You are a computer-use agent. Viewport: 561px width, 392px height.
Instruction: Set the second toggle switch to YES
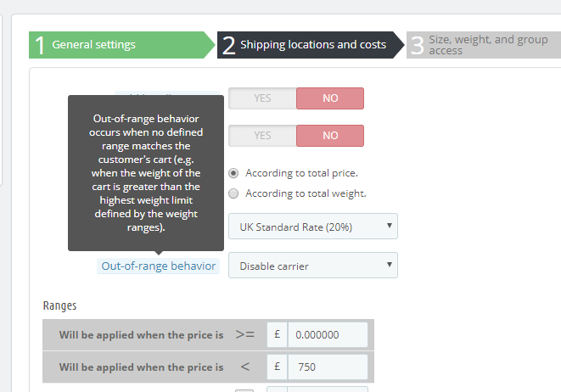pos(262,136)
